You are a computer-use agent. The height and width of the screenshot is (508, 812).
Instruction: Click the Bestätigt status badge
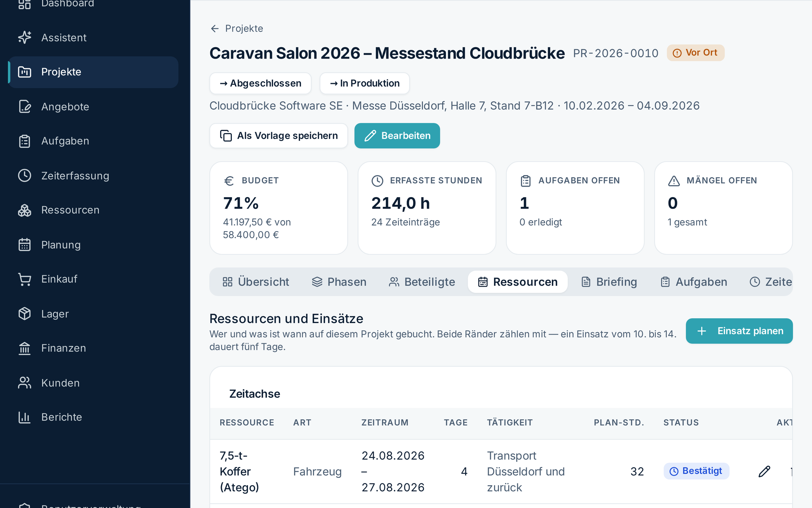coord(696,471)
